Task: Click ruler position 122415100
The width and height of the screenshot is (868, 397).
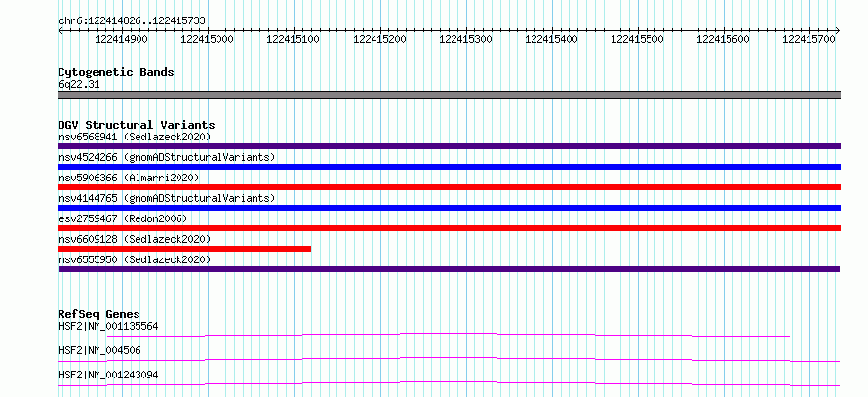Action: click(293, 39)
